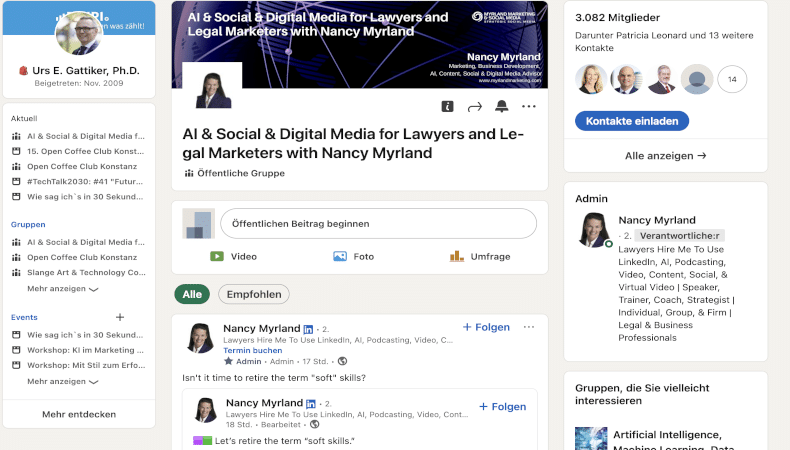
Task: Open Wie sag ich's event under Events
Action: [x=78, y=335]
